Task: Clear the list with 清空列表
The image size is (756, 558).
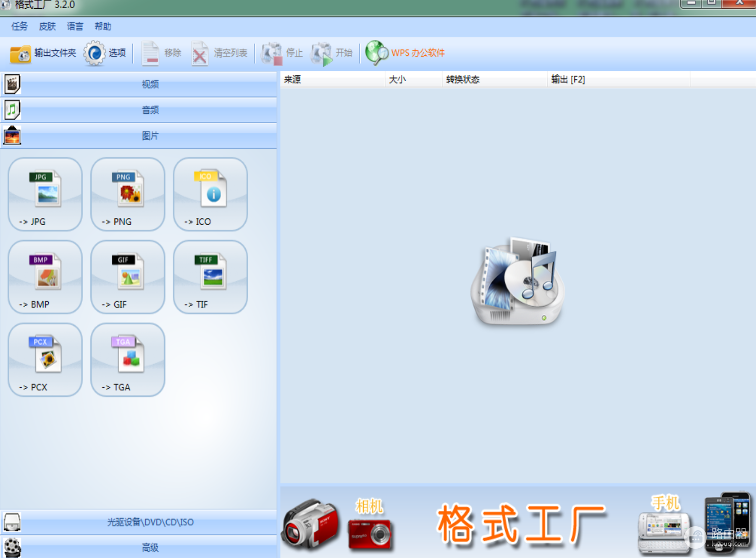Action: pyautogui.click(x=220, y=53)
